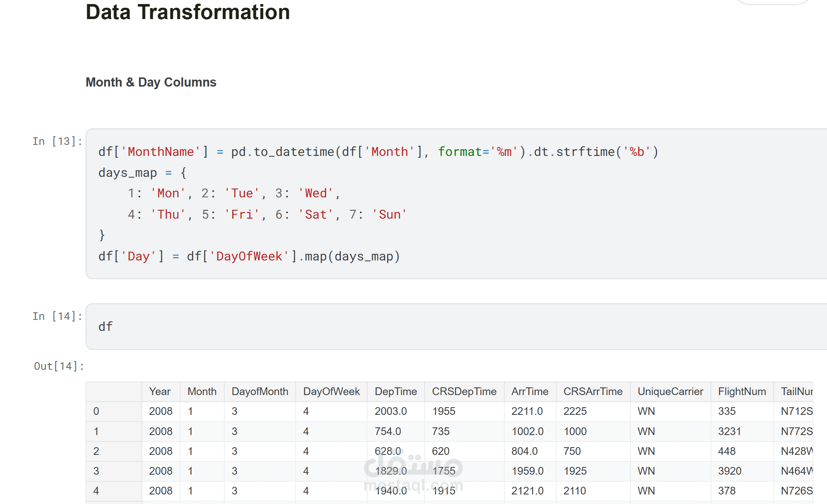The width and height of the screenshot is (827, 504).
Task: Select the DayofMonth column header
Action: pyautogui.click(x=260, y=391)
